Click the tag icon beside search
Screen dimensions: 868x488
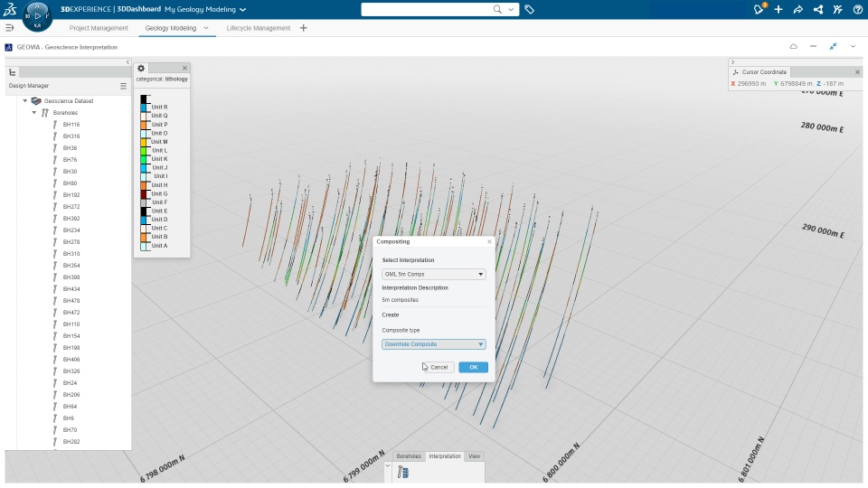pyautogui.click(x=529, y=9)
